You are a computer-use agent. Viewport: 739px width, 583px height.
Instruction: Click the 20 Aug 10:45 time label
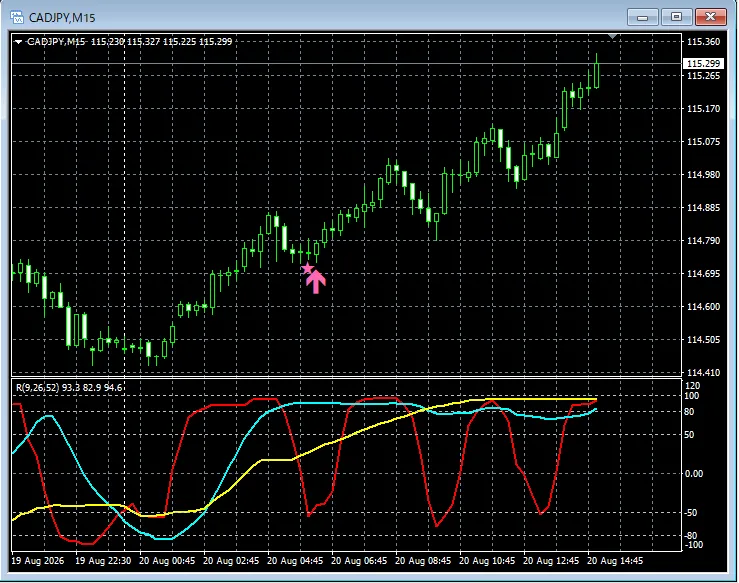click(x=487, y=561)
